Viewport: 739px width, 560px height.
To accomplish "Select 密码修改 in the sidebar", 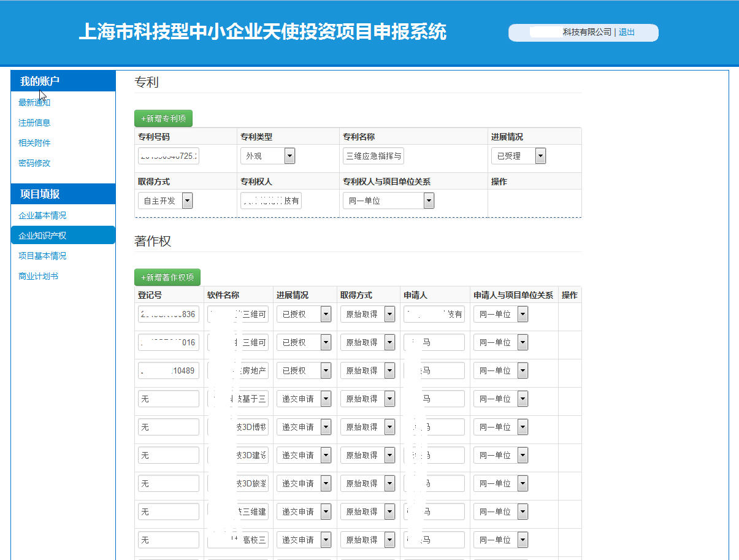I will point(34,163).
